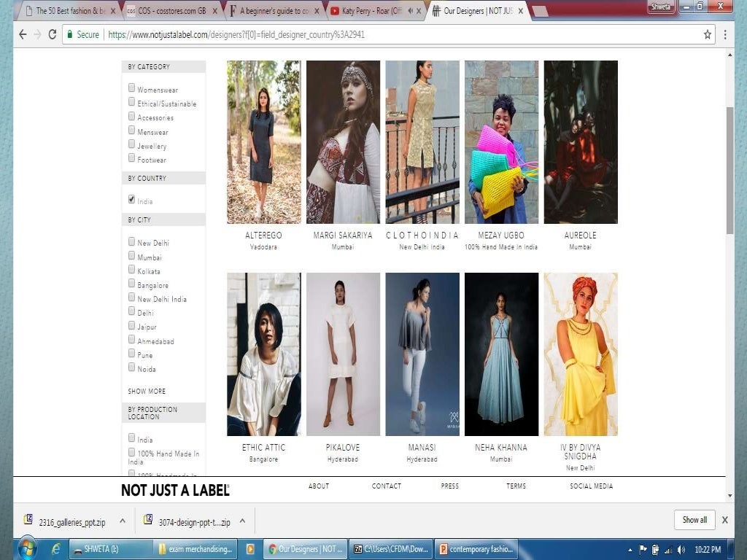The height and width of the screenshot is (560, 747).
Task: Select the Bangalore city checkbox
Action: [131, 284]
